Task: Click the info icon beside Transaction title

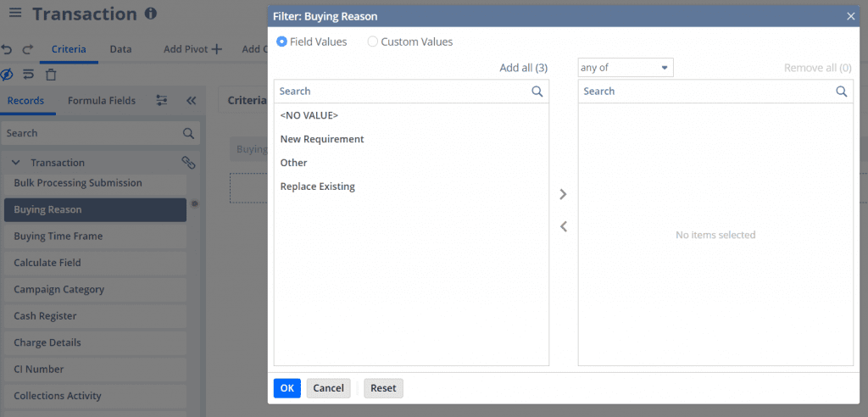Action: click(x=150, y=14)
